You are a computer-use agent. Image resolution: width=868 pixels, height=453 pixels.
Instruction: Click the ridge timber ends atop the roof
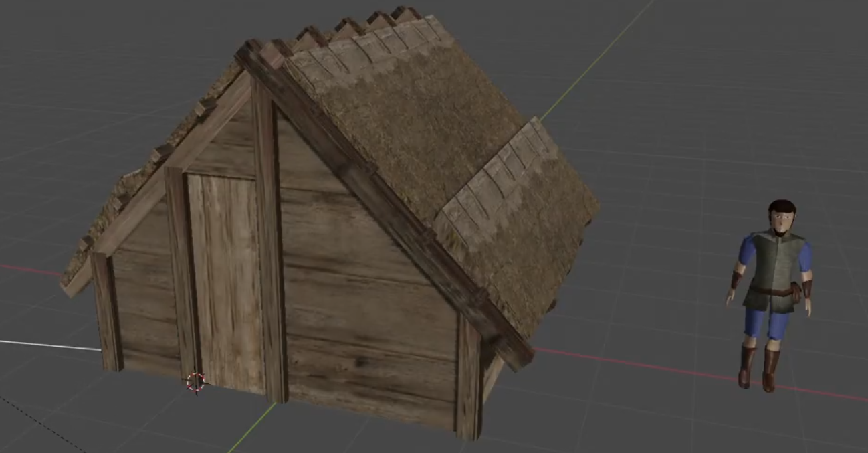click(x=348, y=27)
